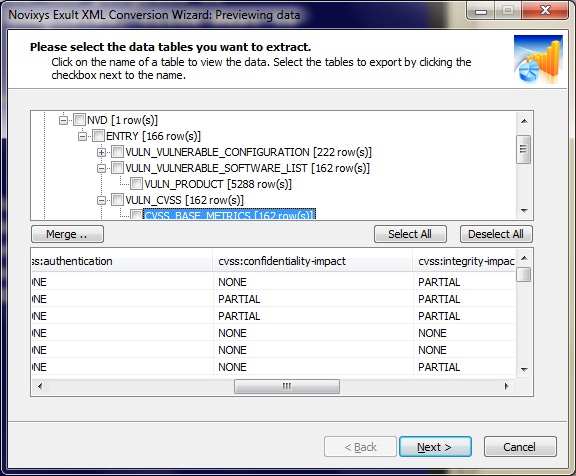576x476 pixels.
Task: Enable the VULN_CVSS table checkbox
Action: click(117, 200)
